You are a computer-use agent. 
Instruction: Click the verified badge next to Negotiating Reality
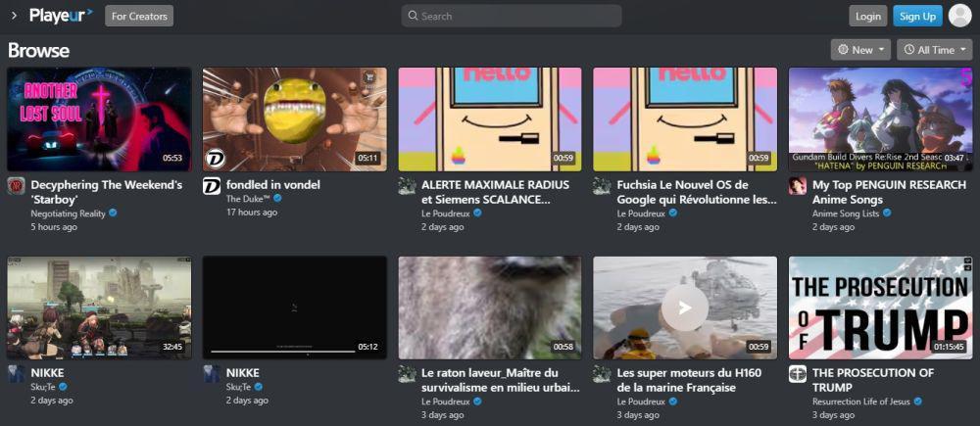[113, 213]
